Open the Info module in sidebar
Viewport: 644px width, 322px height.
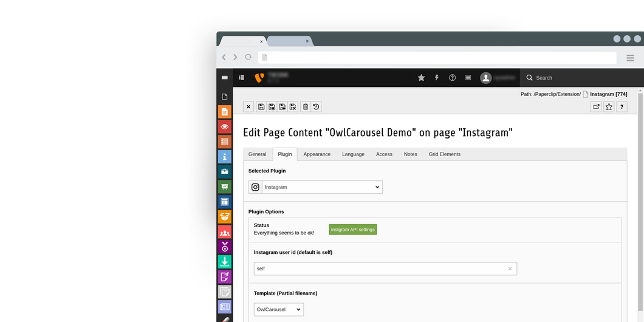point(225,157)
